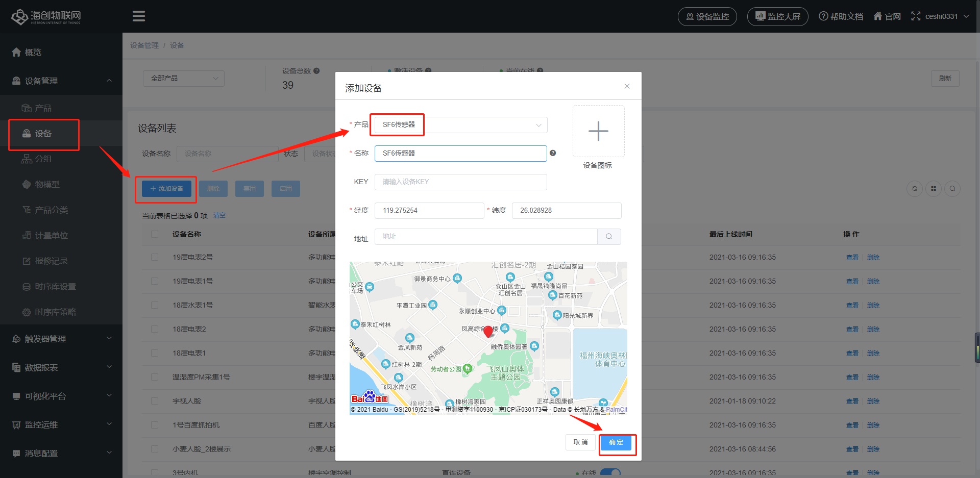Open the 分组 submenu item
The width and height of the screenshot is (980, 478).
click(61, 159)
